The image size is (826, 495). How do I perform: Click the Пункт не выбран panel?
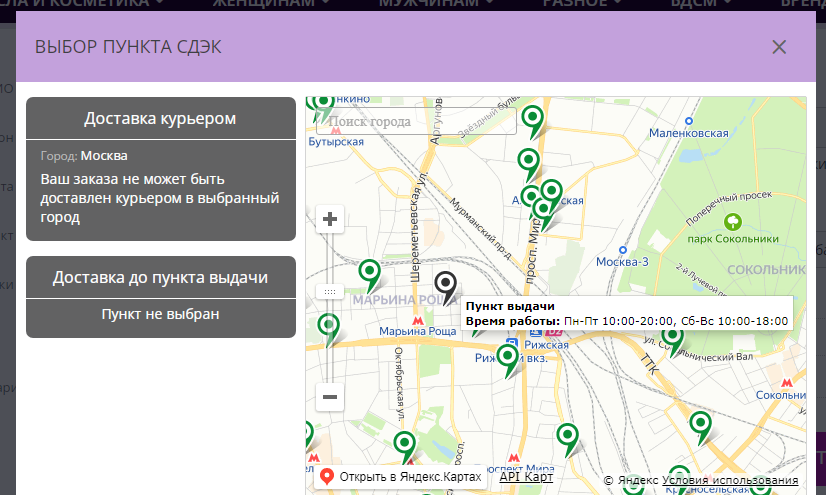pos(160,315)
